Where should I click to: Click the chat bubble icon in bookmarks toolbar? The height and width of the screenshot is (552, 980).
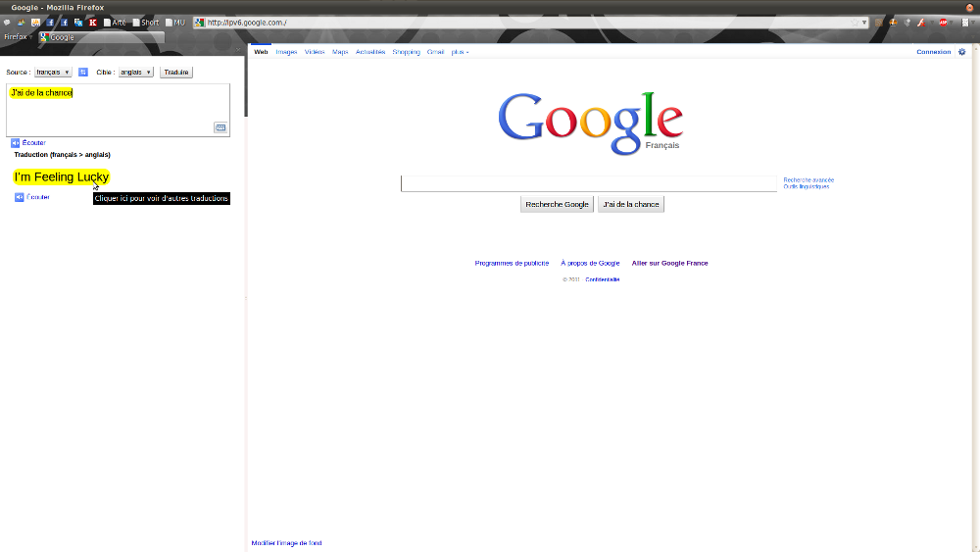point(7,23)
